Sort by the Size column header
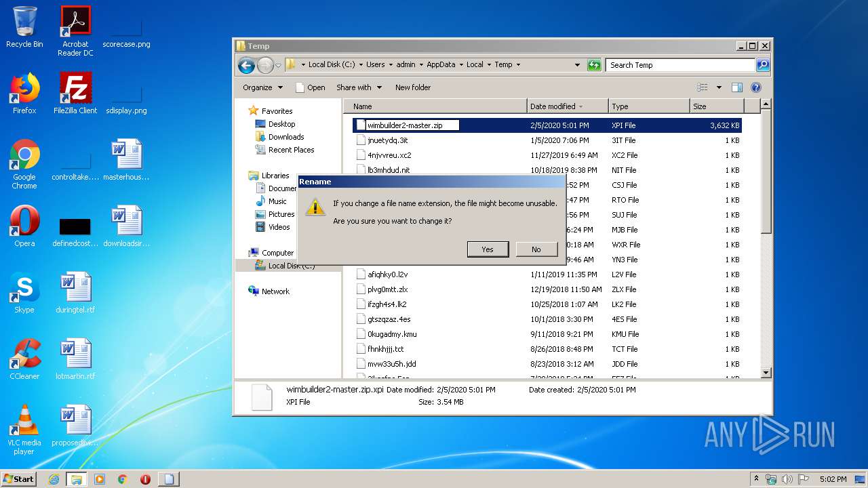Image resolution: width=868 pixels, height=488 pixels. (717, 106)
